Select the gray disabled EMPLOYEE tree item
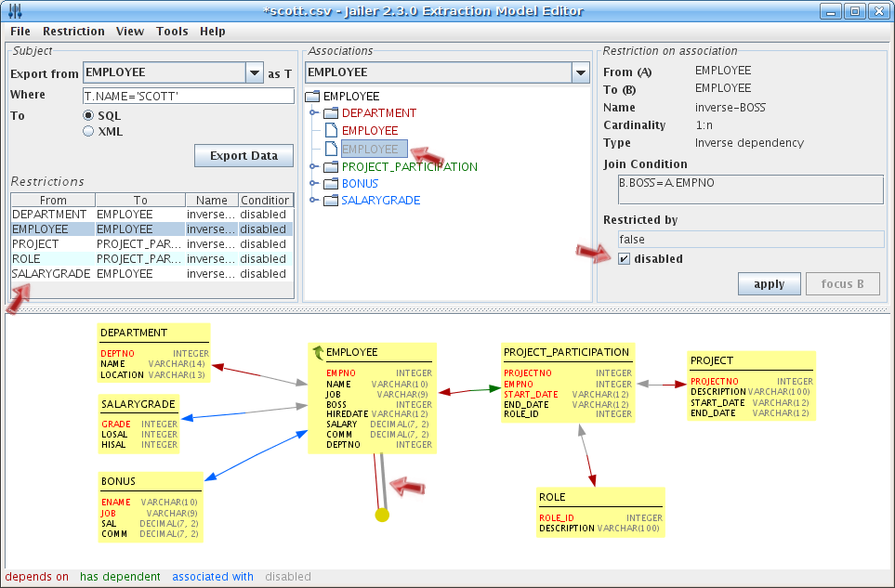The width and height of the screenshot is (895, 588). click(x=374, y=149)
